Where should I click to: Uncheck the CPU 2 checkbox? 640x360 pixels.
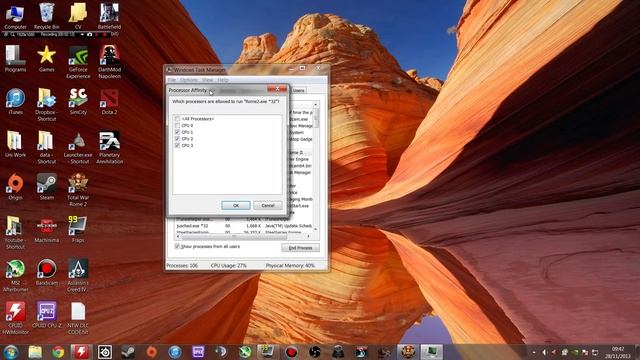(x=177, y=139)
